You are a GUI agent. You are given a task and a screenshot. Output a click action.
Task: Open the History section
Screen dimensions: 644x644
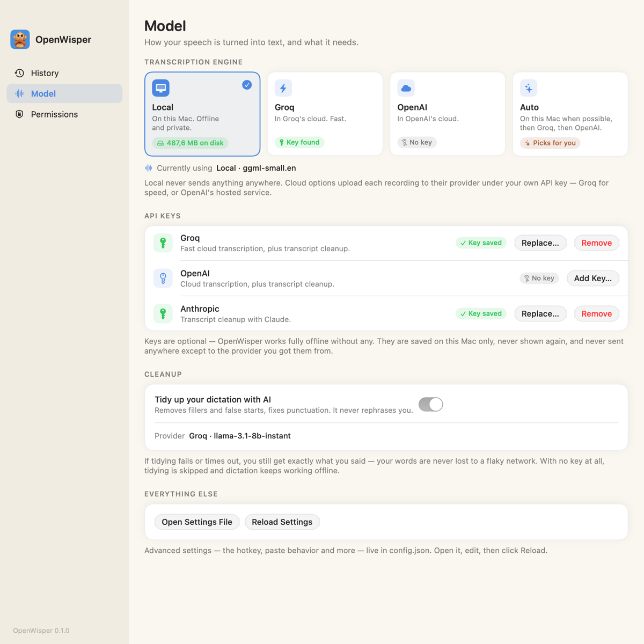click(64, 73)
